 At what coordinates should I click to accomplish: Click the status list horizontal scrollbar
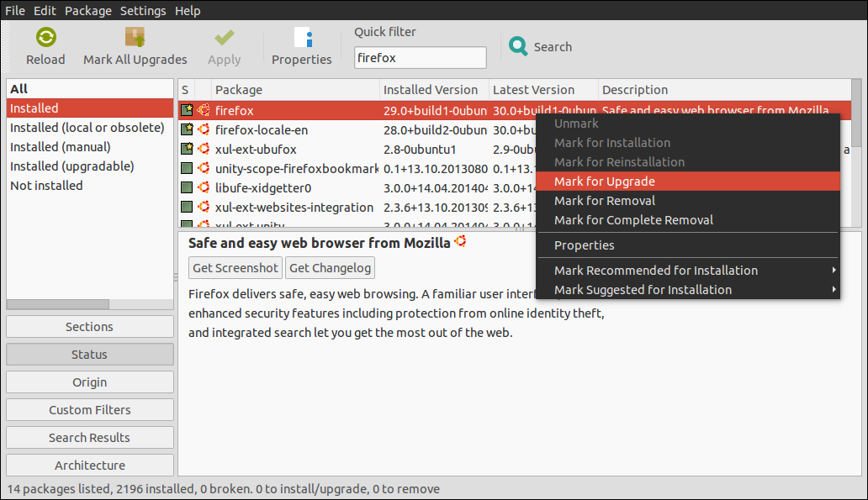(x=57, y=304)
